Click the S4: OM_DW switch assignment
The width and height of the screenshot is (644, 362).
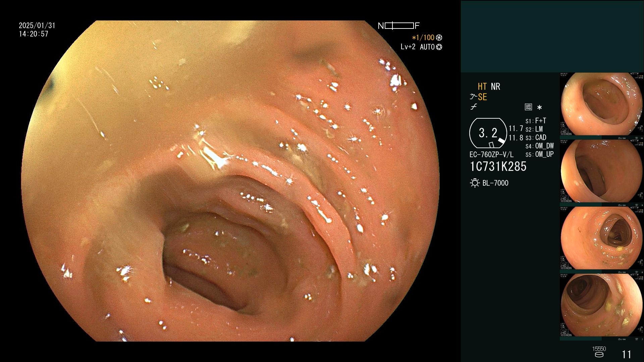pyautogui.click(x=540, y=146)
